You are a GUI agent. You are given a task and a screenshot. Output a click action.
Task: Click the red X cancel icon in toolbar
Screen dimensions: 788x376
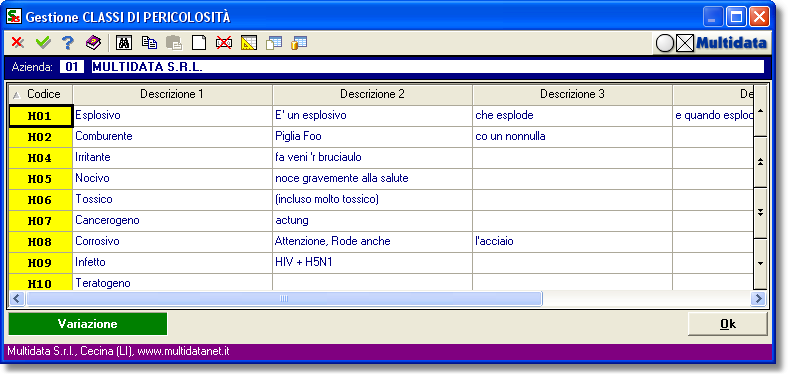pos(18,43)
